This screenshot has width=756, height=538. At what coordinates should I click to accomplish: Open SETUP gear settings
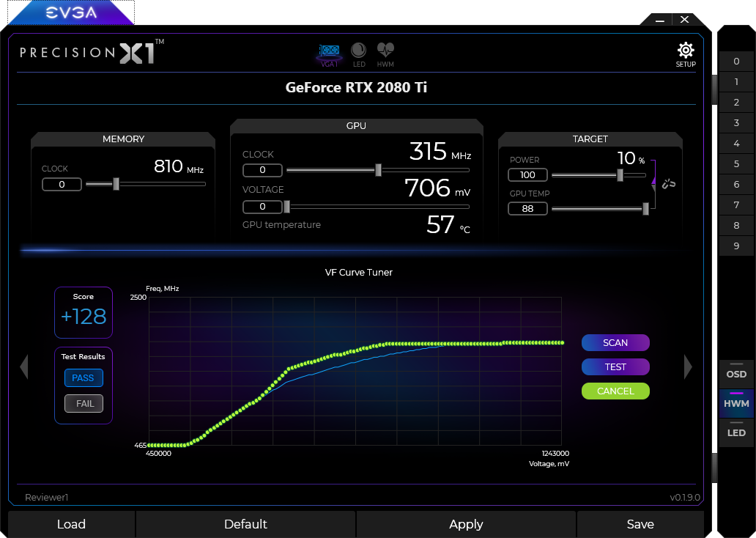(686, 54)
